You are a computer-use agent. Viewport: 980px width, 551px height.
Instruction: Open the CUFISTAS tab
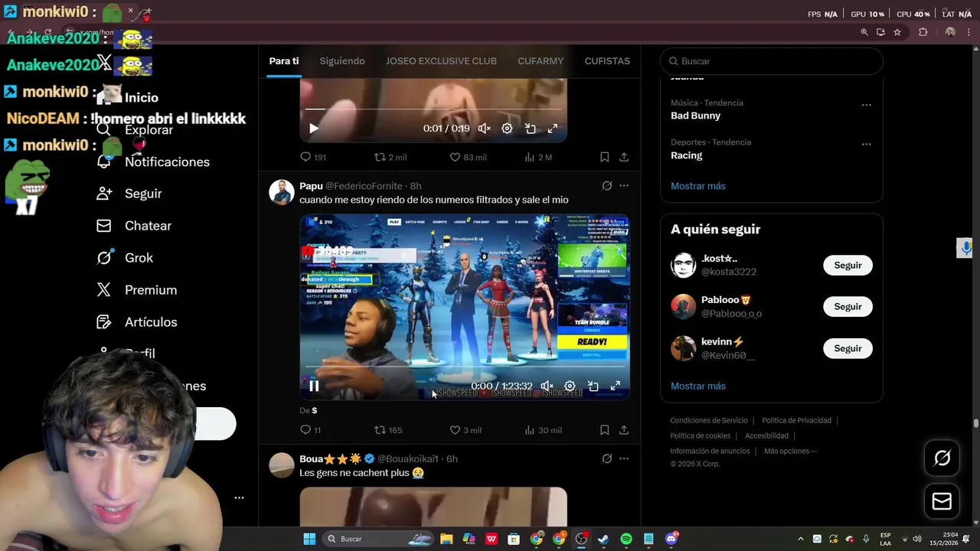point(607,60)
